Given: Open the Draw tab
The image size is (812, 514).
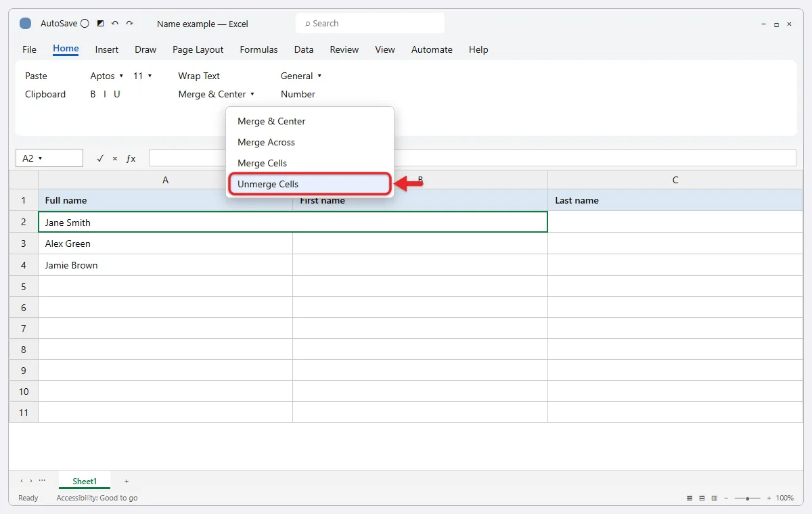Looking at the screenshot, I should tap(145, 49).
